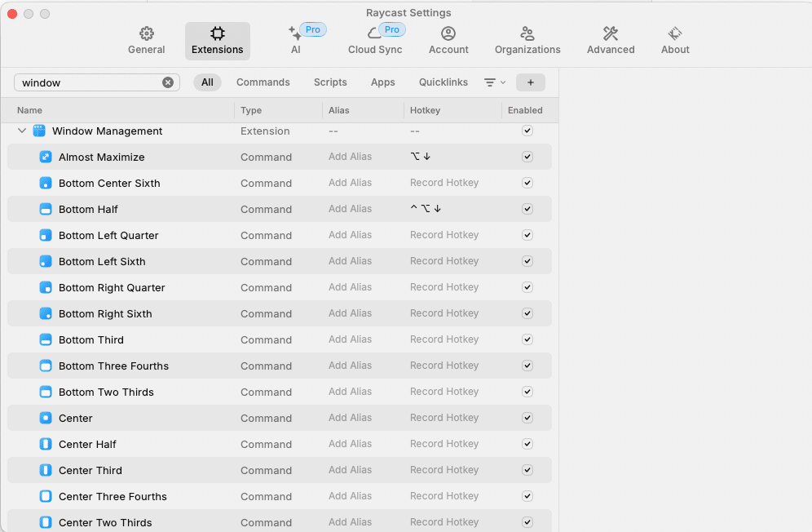Viewport: 812px width, 532px height.
Task: Toggle Center command enabled checkbox
Action: 527,418
